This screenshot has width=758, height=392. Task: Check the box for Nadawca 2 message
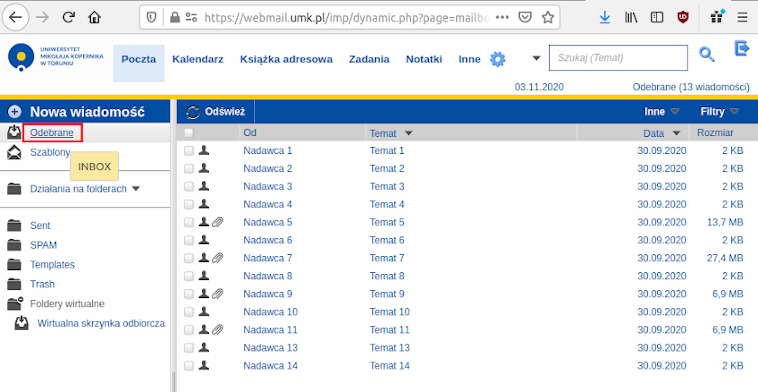pos(189,169)
